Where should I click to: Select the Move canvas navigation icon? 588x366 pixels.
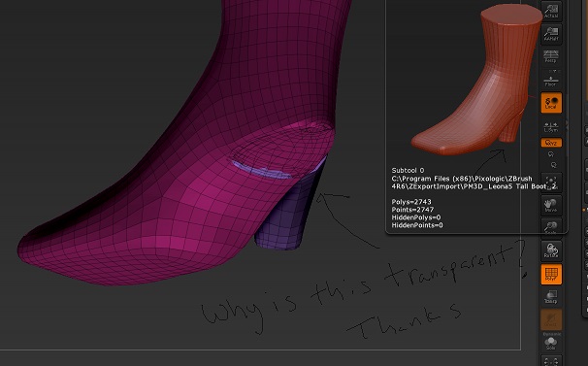point(551,205)
